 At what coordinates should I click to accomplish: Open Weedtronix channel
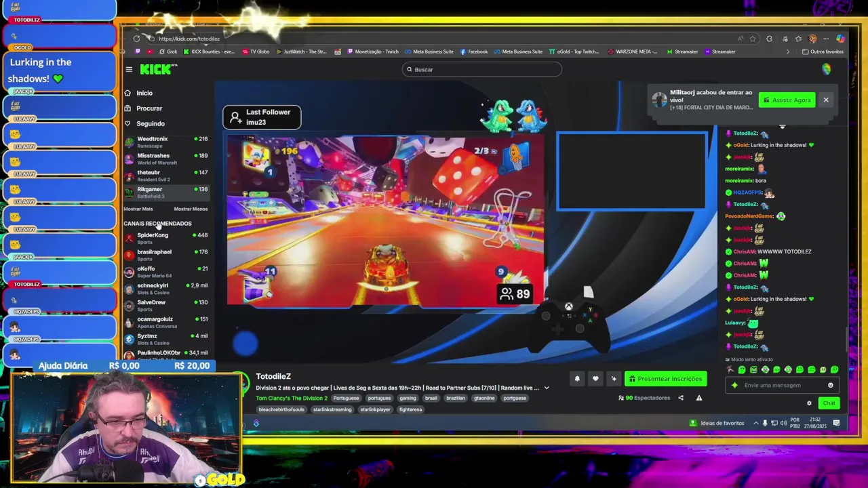point(166,142)
